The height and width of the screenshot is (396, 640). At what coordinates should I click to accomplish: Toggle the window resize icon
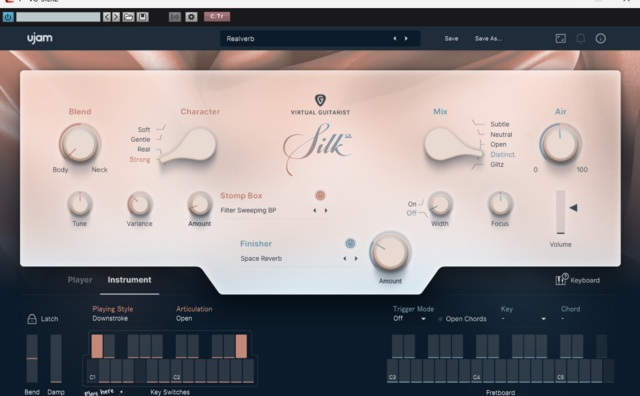tap(561, 38)
